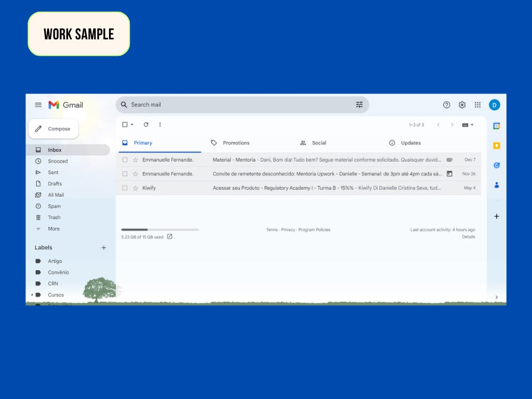Get add-ons plus icon
This screenshot has height=399, width=532.
tap(496, 216)
